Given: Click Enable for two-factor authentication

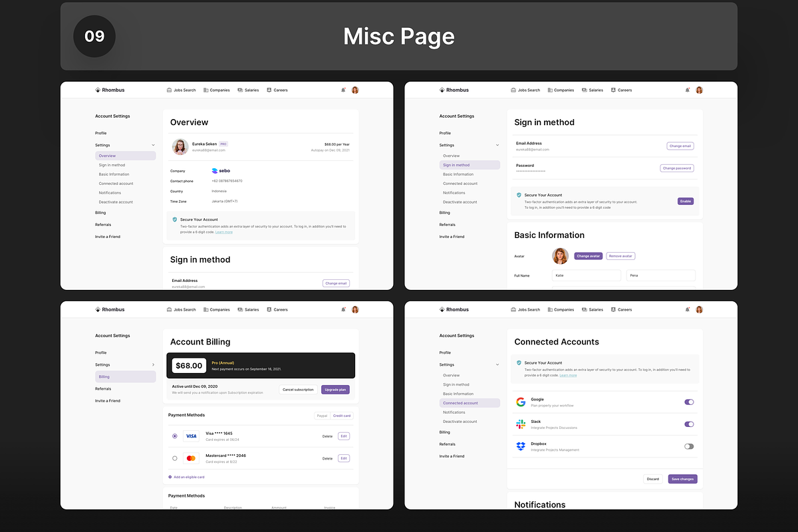Looking at the screenshot, I should point(686,201).
